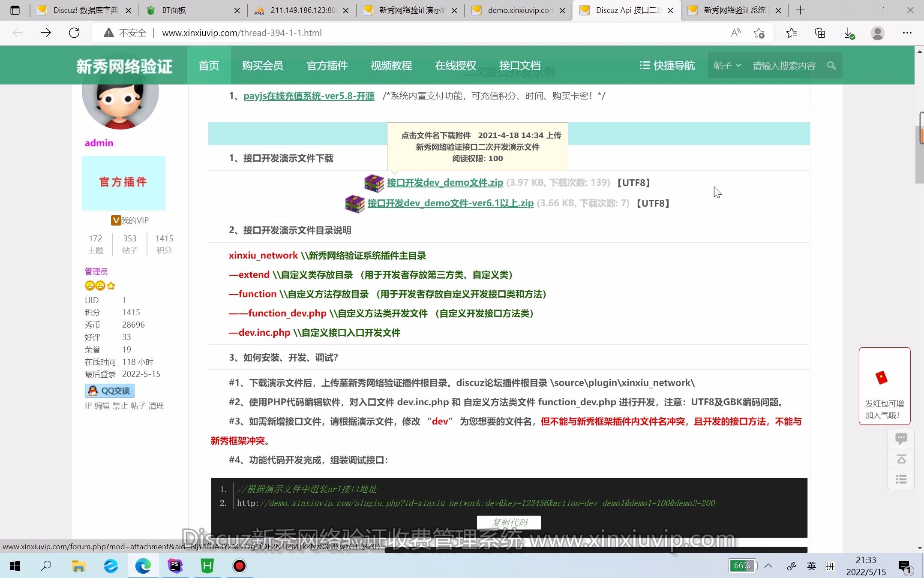The image size is (924, 578).
Task: Click the return to top icon
Action: [x=901, y=459]
